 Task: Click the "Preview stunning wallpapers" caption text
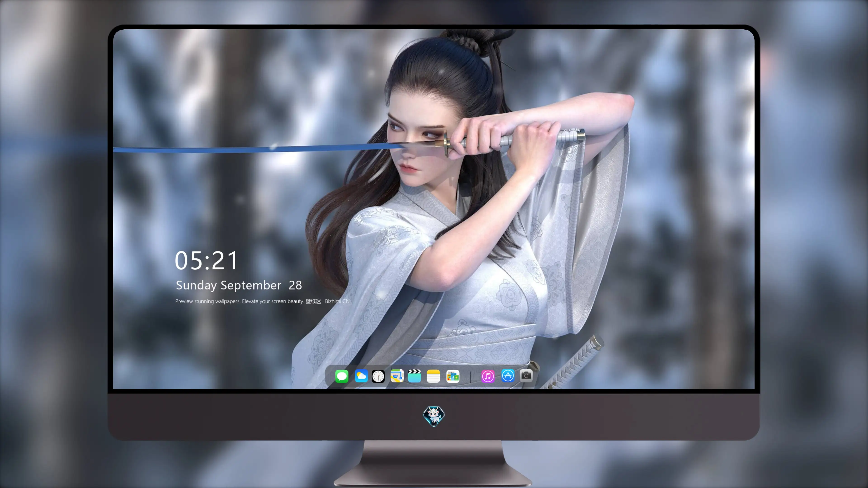point(262,301)
